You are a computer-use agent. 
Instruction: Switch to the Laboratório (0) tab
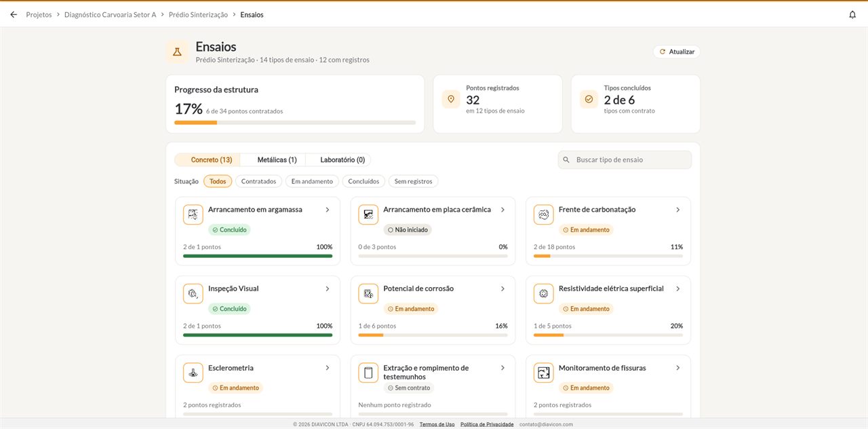[338, 160]
